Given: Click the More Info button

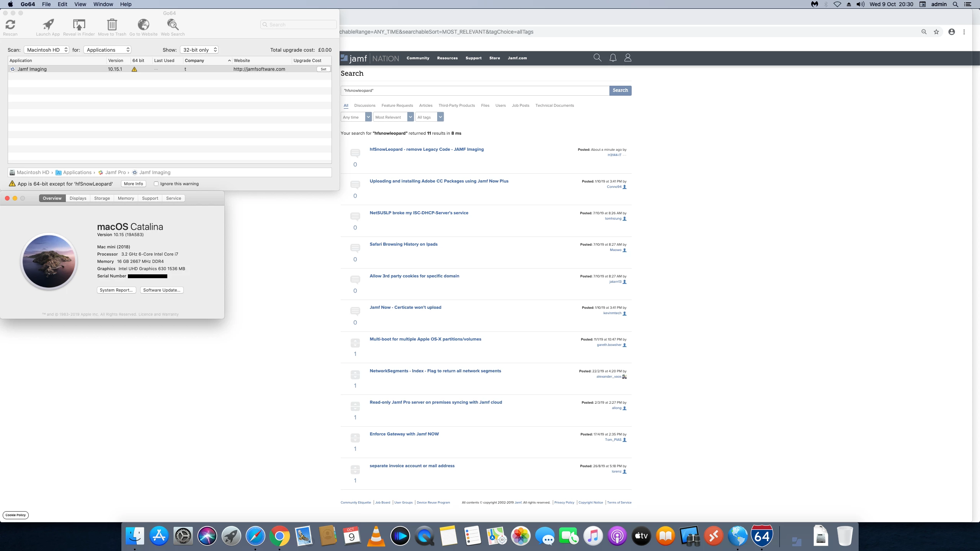Looking at the screenshot, I should point(133,184).
